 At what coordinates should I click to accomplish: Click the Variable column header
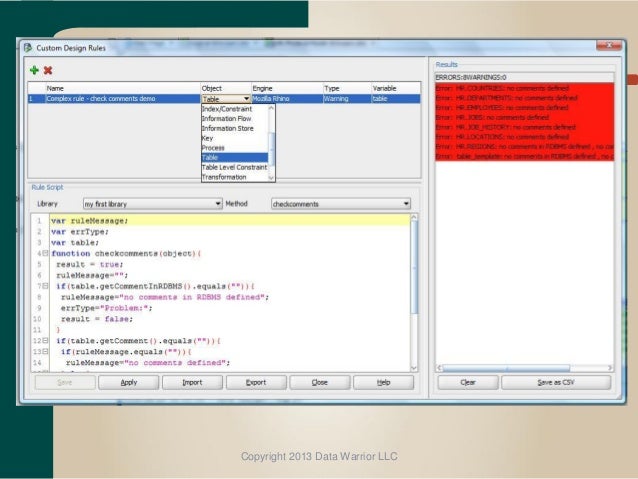[x=395, y=88]
